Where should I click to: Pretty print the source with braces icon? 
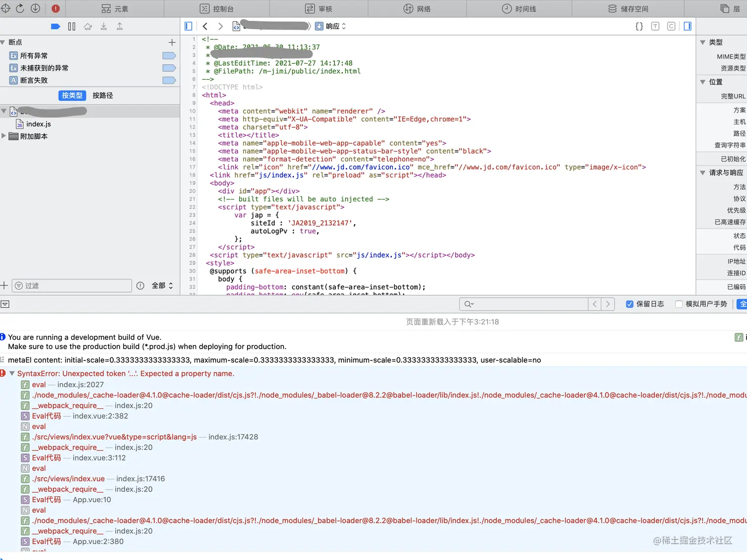[x=639, y=26]
